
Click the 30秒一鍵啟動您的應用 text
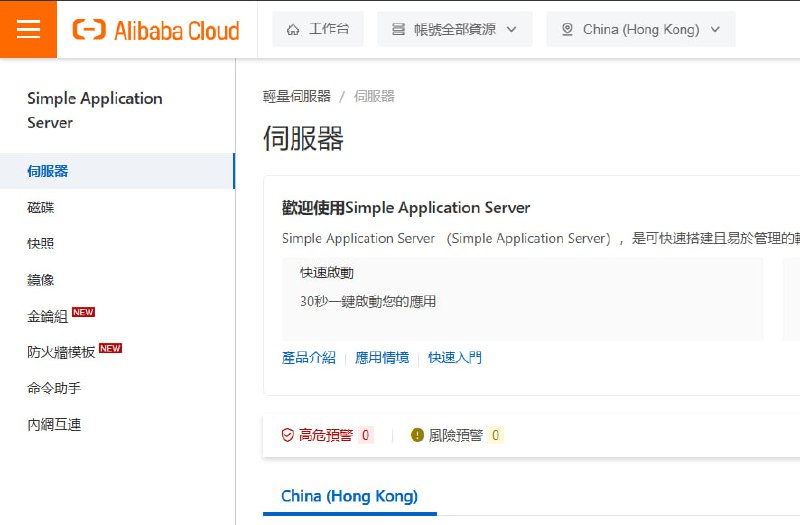pyautogui.click(x=368, y=302)
